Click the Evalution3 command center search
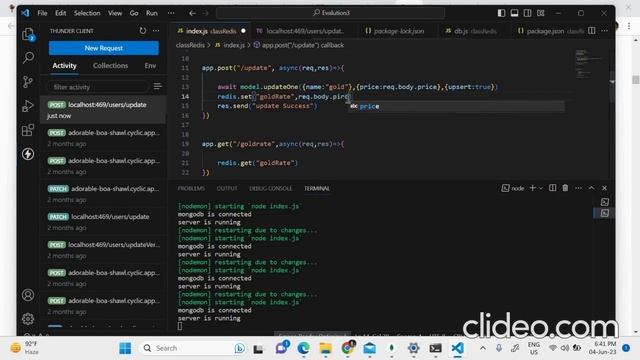The image size is (640, 360). point(331,13)
